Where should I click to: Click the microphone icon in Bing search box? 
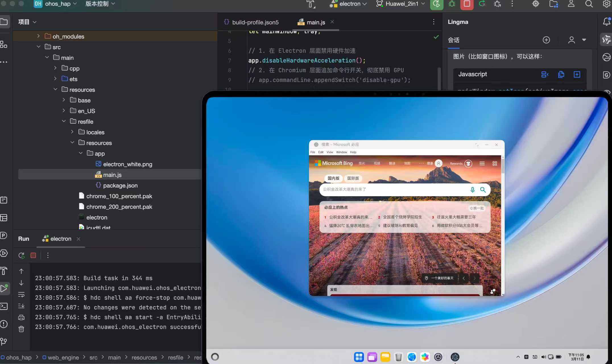click(x=472, y=190)
